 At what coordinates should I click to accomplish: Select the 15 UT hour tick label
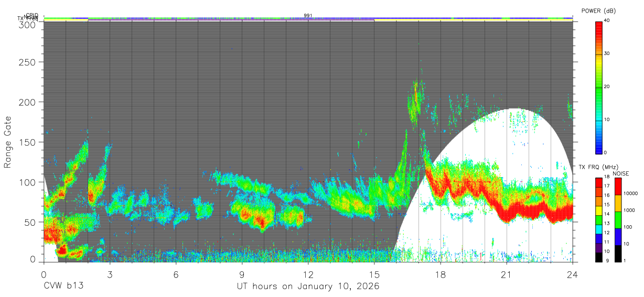(374, 273)
